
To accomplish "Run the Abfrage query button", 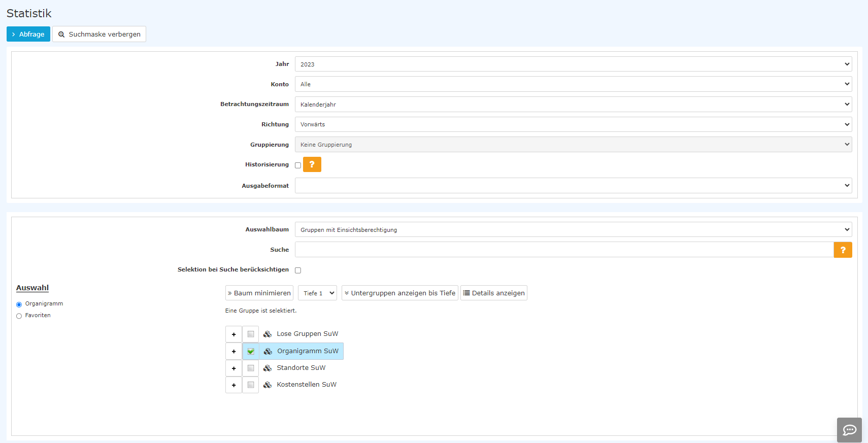I will (x=28, y=34).
